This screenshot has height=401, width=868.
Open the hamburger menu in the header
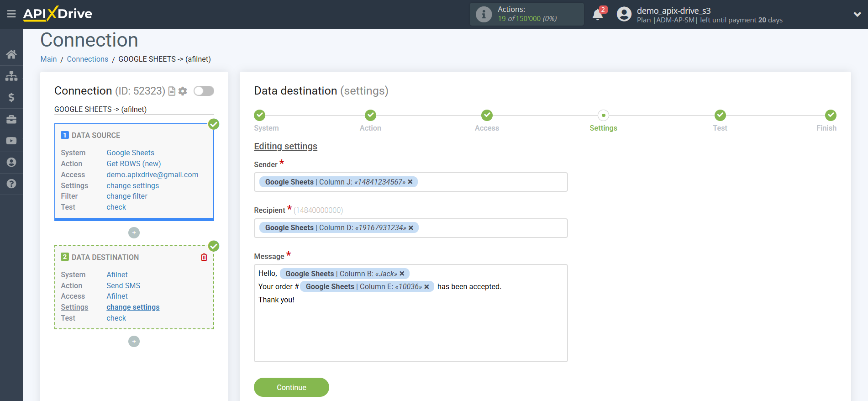(x=11, y=14)
